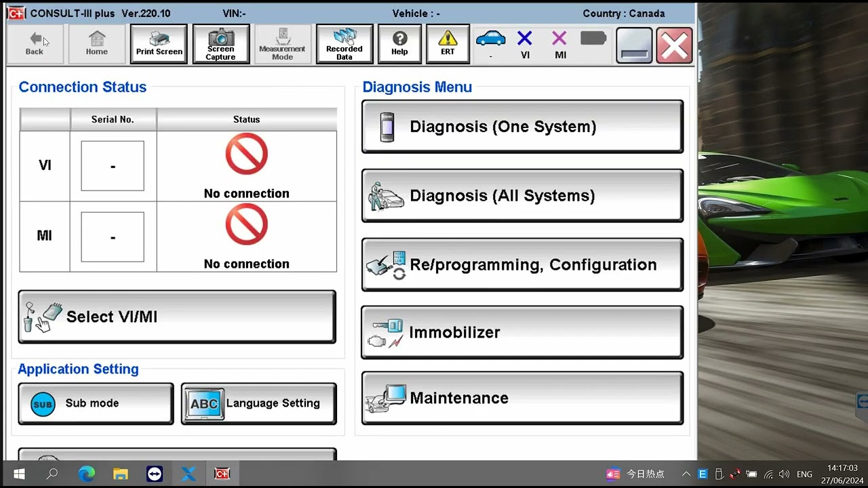Click the MI serial number box
The height and width of the screenshot is (488, 868).
113,237
